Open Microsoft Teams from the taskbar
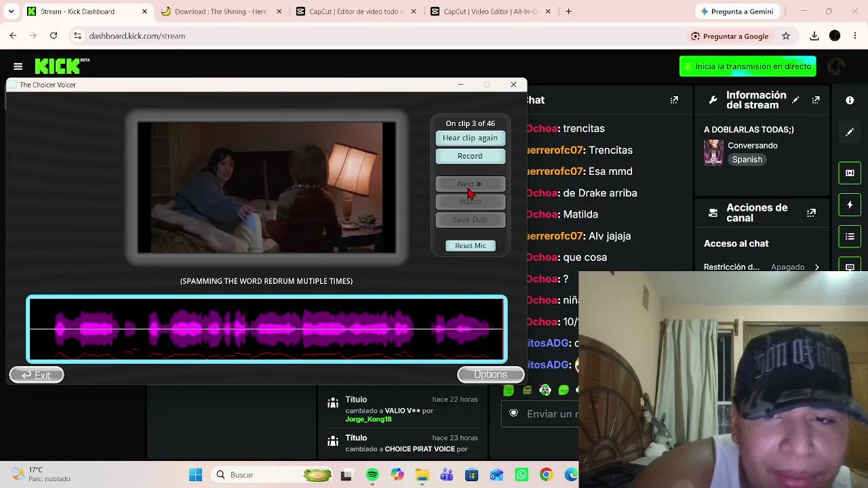 point(446,474)
